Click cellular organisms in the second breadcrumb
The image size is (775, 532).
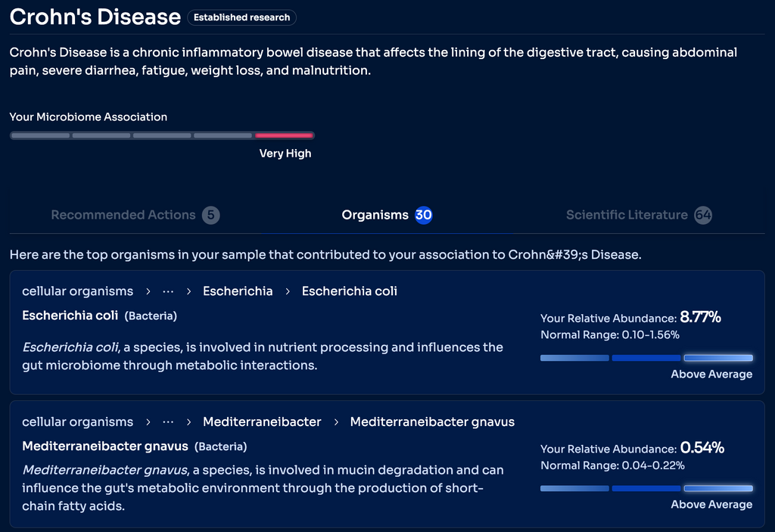[x=77, y=422]
